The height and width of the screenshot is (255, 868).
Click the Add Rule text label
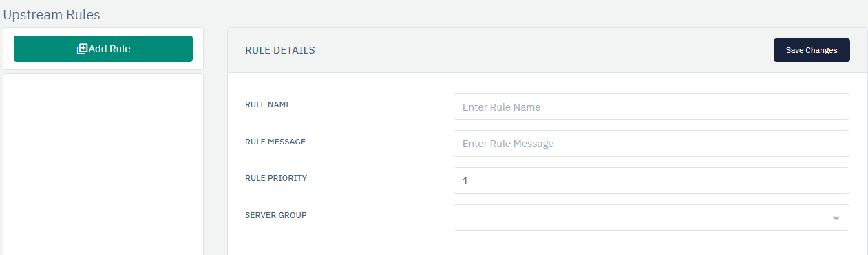pyautogui.click(x=109, y=49)
